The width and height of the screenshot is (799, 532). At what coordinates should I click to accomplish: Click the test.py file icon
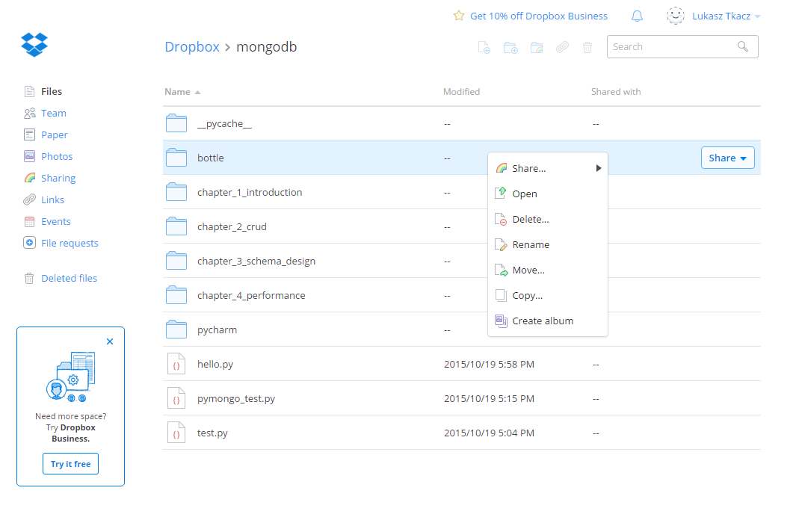[176, 433]
